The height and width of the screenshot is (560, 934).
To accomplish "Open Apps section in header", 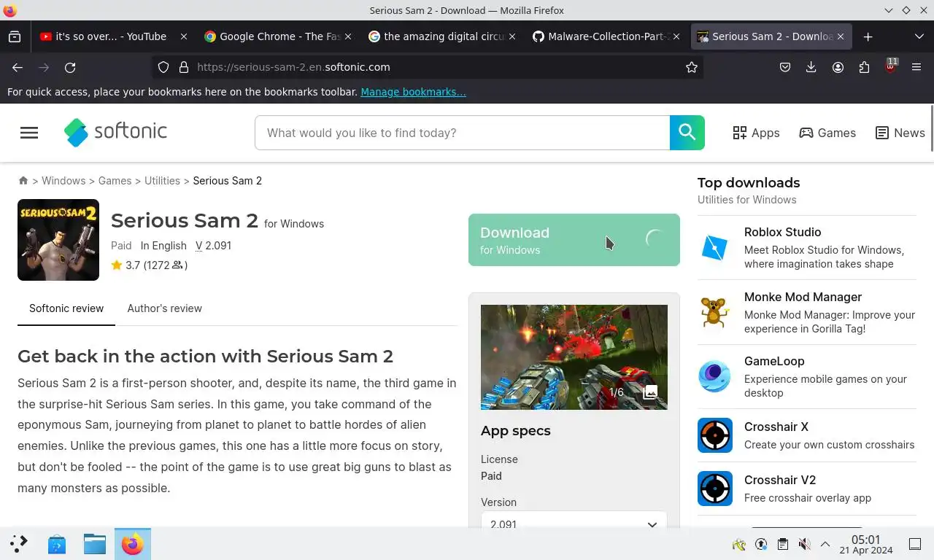I will point(756,133).
